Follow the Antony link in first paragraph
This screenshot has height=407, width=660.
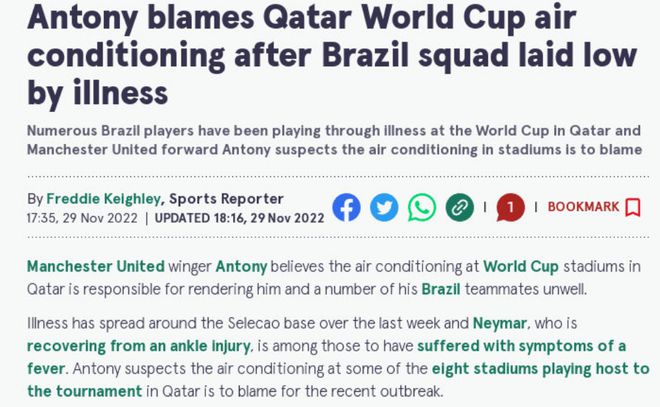coord(241,266)
